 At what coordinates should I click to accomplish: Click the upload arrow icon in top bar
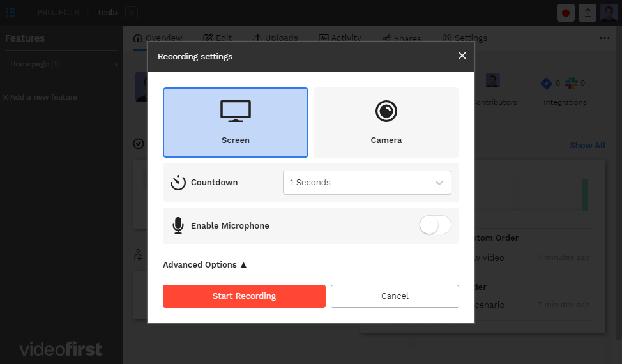(x=588, y=13)
